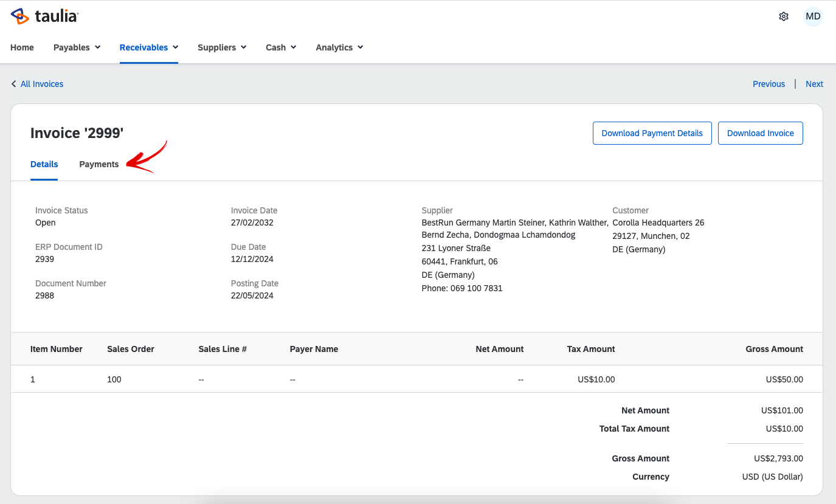
Task: Open the settings gear icon
Action: pyautogui.click(x=784, y=16)
